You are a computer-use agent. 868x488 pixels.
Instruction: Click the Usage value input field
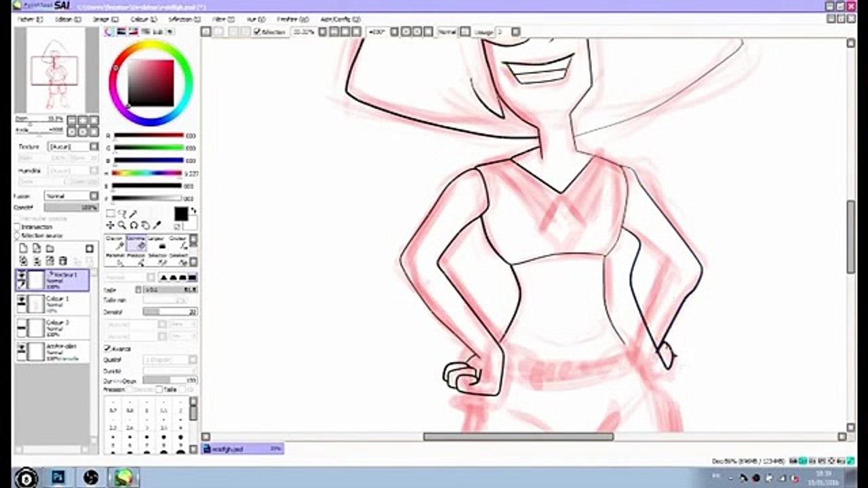[502, 32]
